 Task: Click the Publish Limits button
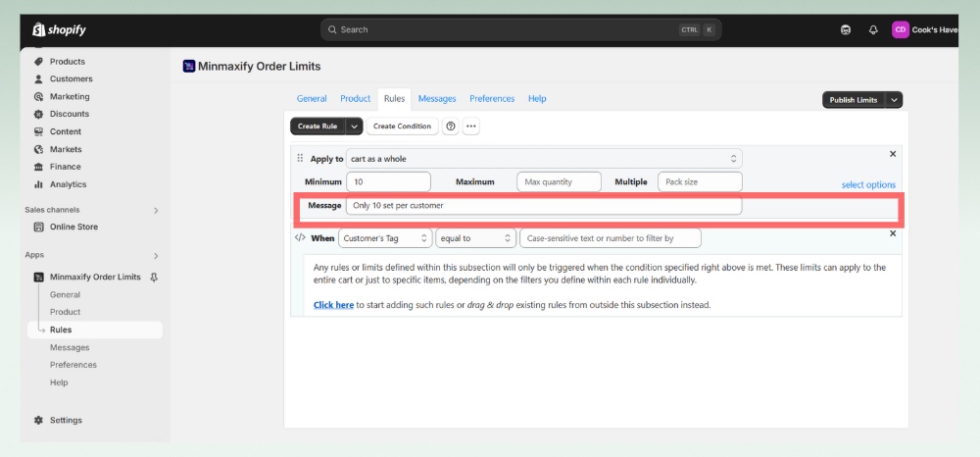click(x=854, y=100)
